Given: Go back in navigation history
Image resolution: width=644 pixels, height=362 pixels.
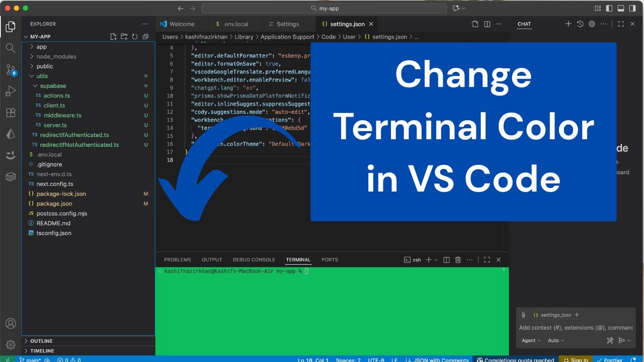Looking at the screenshot, I should [x=181, y=8].
